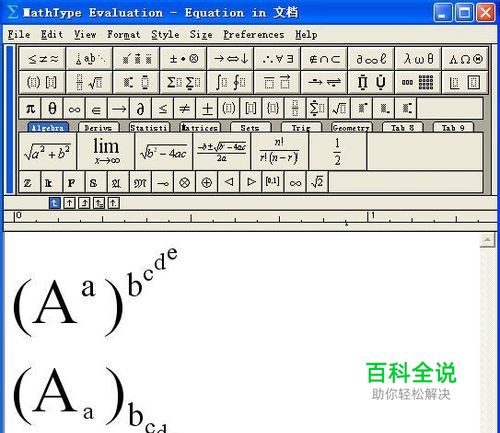500x433 pixels.
Task: Open the View menu
Action: point(85,34)
